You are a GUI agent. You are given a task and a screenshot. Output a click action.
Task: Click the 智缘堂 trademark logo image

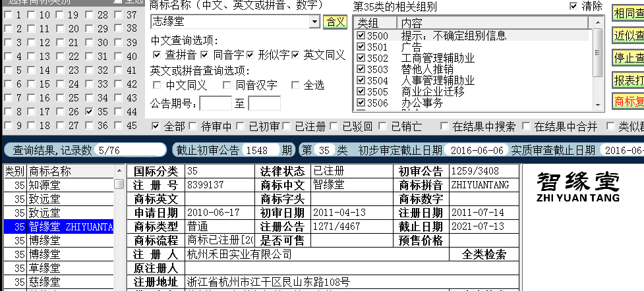tap(578, 186)
